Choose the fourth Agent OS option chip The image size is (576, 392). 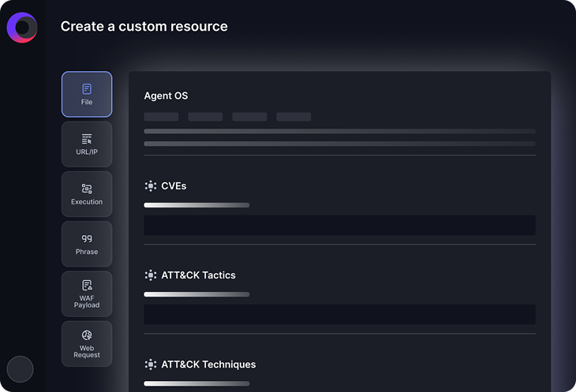[x=294, y=117]
